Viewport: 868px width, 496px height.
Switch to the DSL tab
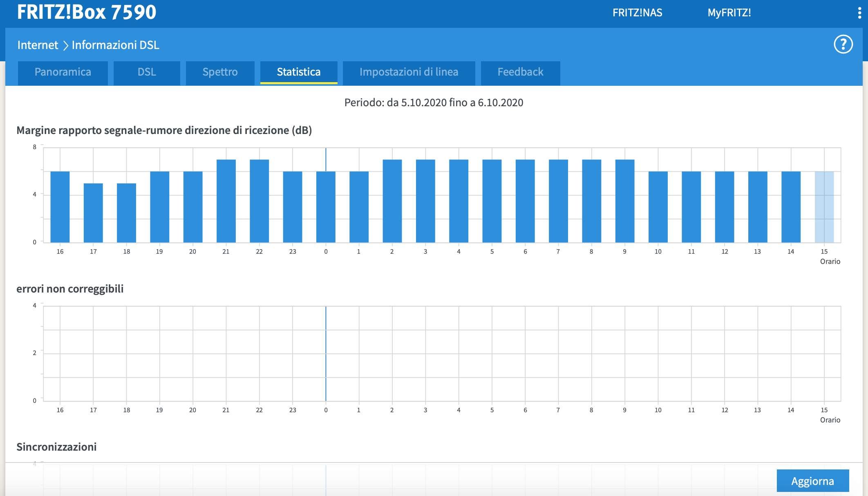147,72
